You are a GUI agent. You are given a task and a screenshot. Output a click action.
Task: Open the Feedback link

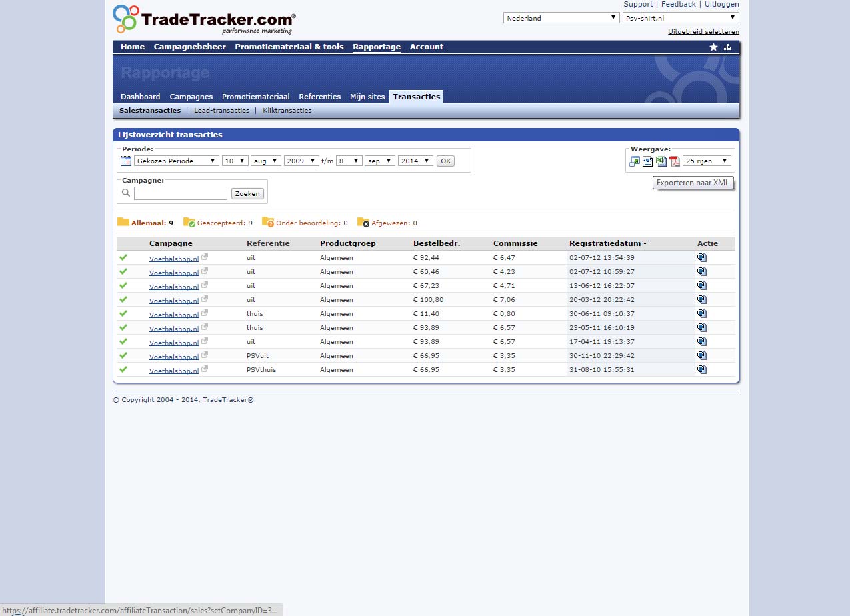point(679,4)
